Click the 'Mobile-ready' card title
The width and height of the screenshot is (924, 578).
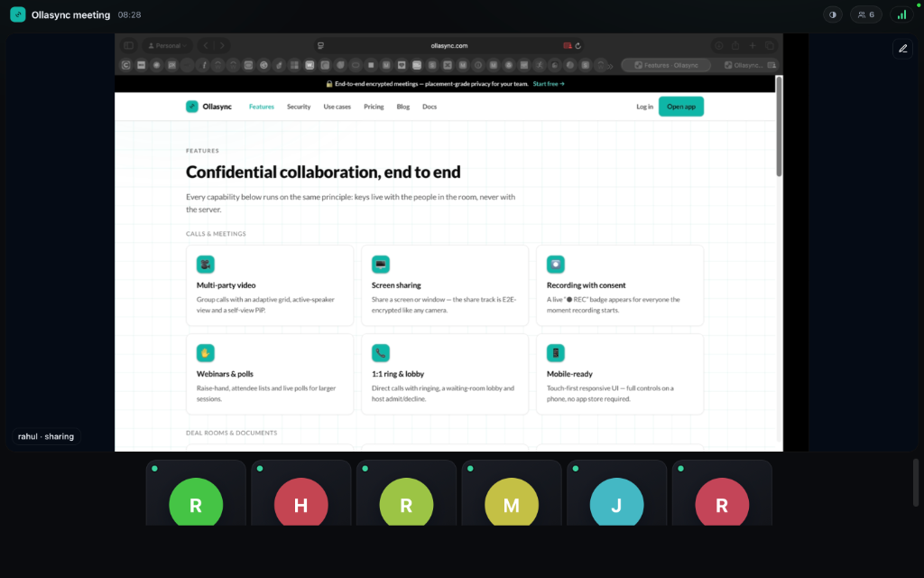coord(570,374)
